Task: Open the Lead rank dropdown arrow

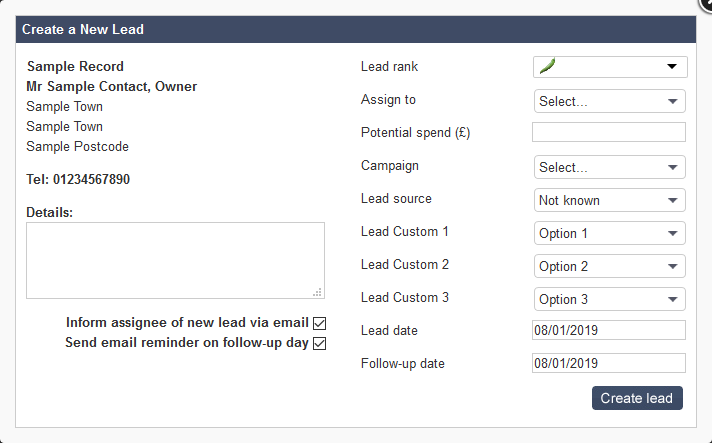Action: 671,67
